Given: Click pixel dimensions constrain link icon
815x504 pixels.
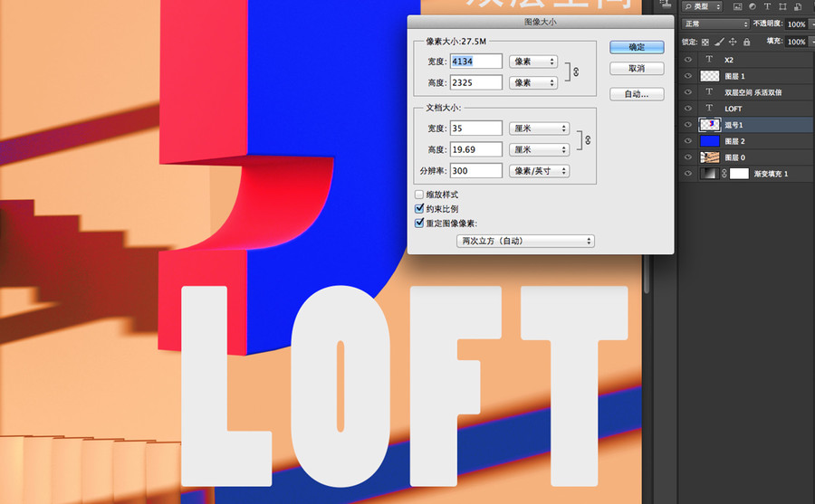Looking at the screenshot, I should 576,71.
